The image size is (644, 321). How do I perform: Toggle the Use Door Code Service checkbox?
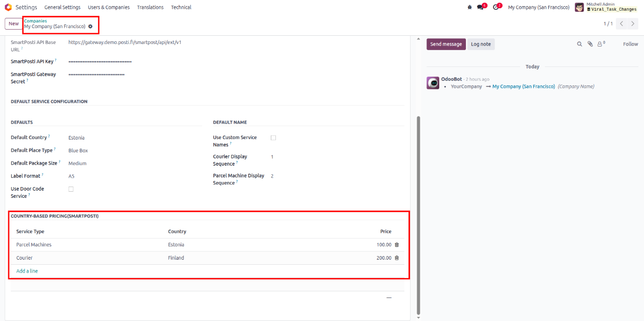71,189
